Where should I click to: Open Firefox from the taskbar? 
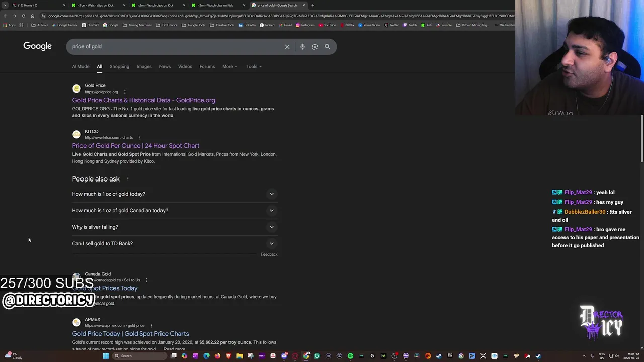[x=217, y=356]
